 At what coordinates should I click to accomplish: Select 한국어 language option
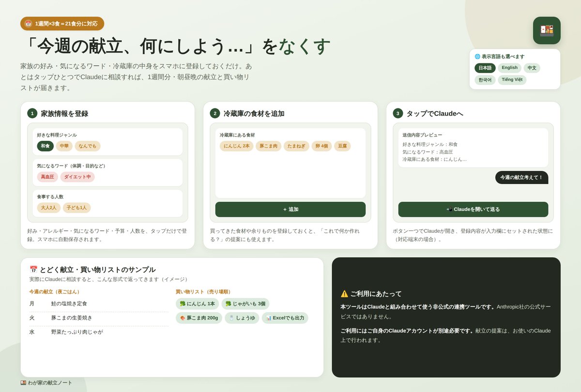coord(485,80)
